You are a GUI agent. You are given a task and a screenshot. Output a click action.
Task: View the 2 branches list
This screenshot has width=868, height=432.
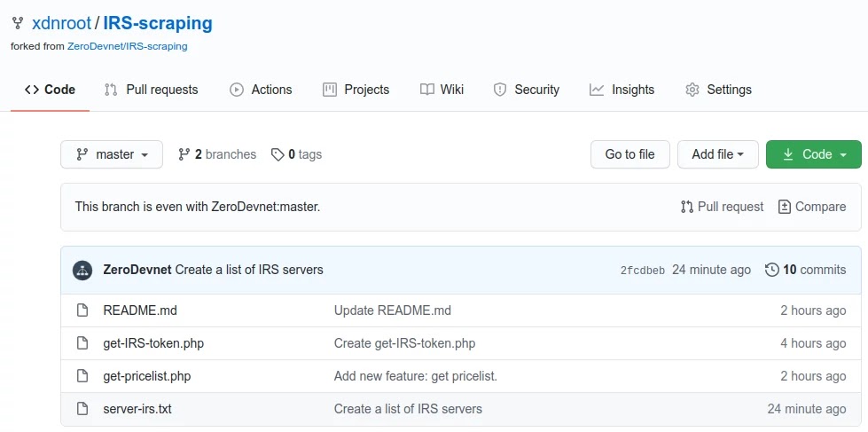pyautogui.click(x=217, y=154)
